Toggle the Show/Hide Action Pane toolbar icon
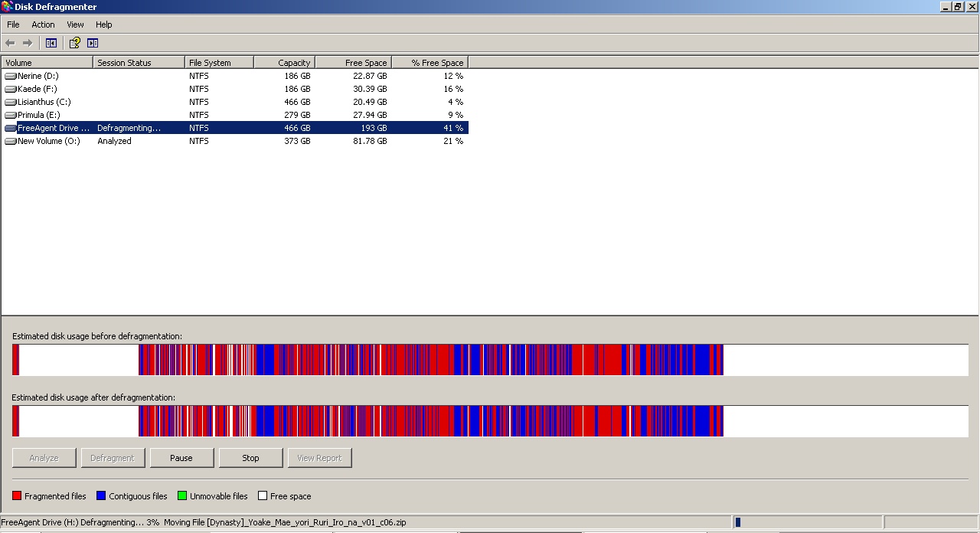This screenshot has height=533, width=980. 93,43
